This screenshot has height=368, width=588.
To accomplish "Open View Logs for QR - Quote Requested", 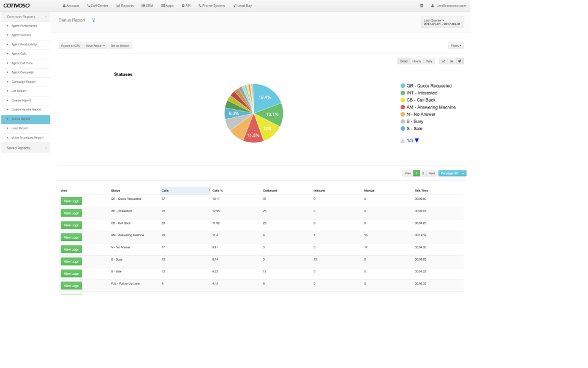I will pyautogui.click(x=71, y=201).
